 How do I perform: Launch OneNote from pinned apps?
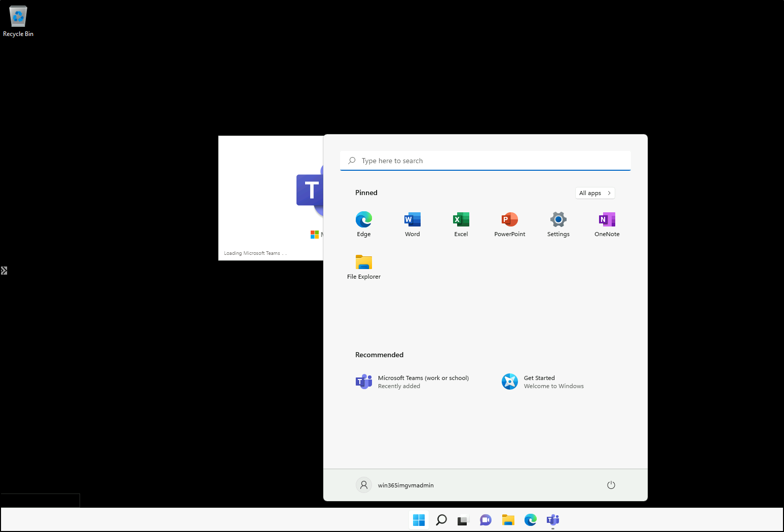click(x=607, y=224)
